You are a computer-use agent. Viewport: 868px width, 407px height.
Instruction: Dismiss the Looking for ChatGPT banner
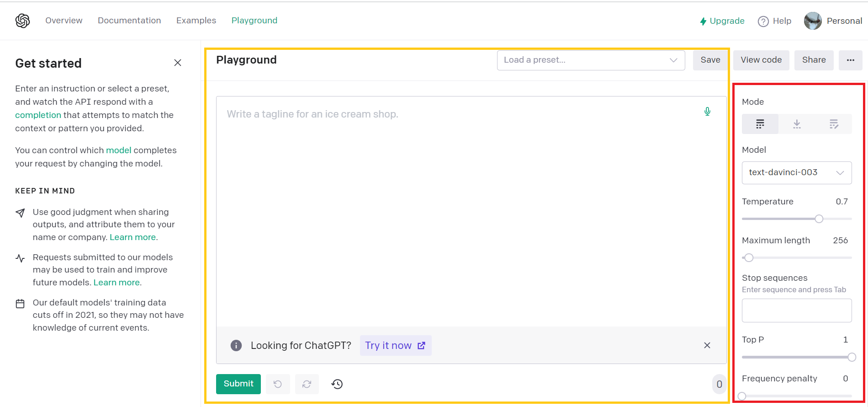[x=707, y=345]
